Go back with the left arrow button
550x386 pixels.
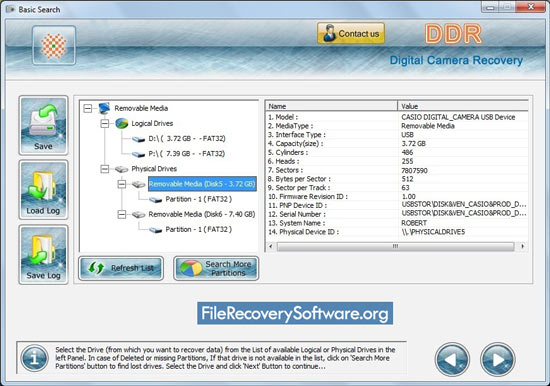(452, 359)
